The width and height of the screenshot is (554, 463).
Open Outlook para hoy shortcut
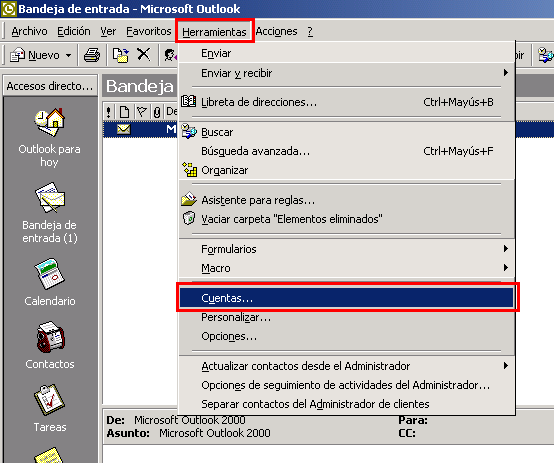pos(49,138)
